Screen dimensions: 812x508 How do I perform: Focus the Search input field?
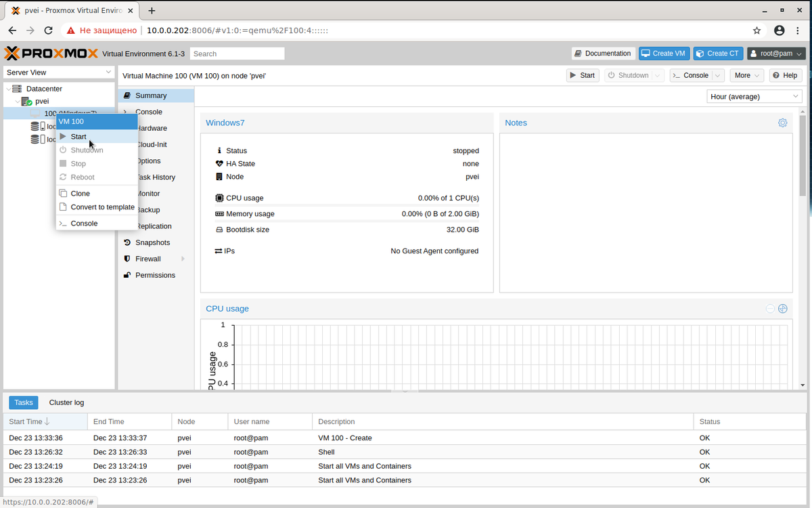tap(237, 54)
